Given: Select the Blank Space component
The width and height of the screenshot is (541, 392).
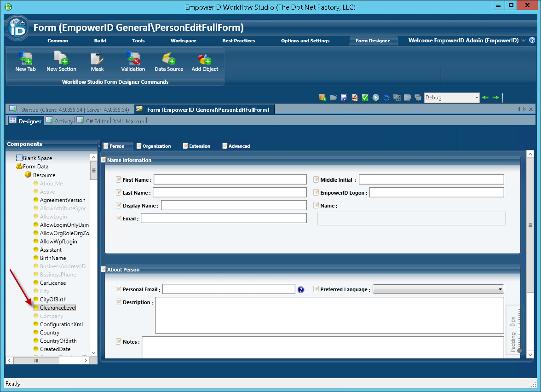Looking at the screenshot, I should (x=37, y=158).
